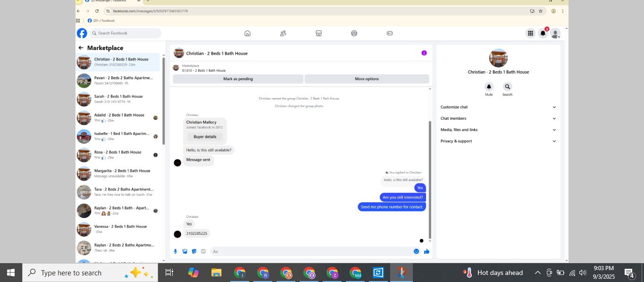Open the Vanessa 2 Beds 1 Bath House chat
Screen dimensions: 644x282
click(118, 229)
